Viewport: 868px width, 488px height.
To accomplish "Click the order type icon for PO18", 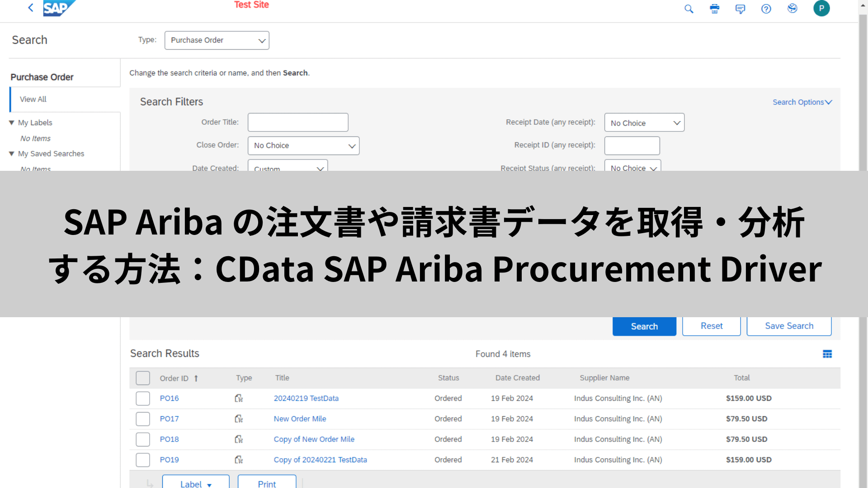I will [239, 439].
